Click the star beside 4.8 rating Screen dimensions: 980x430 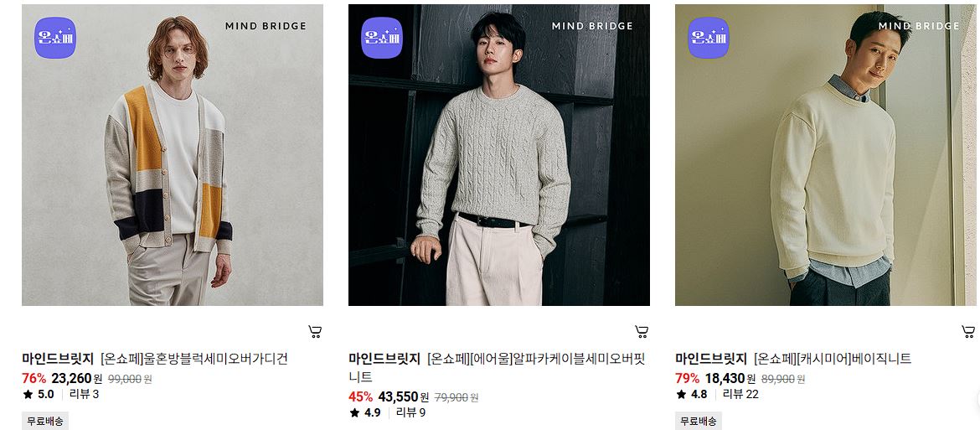click(x=681, y=394)
